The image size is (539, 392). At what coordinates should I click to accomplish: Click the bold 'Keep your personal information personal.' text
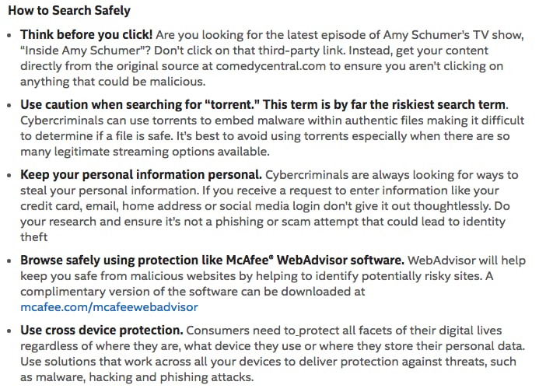[141, 175]
